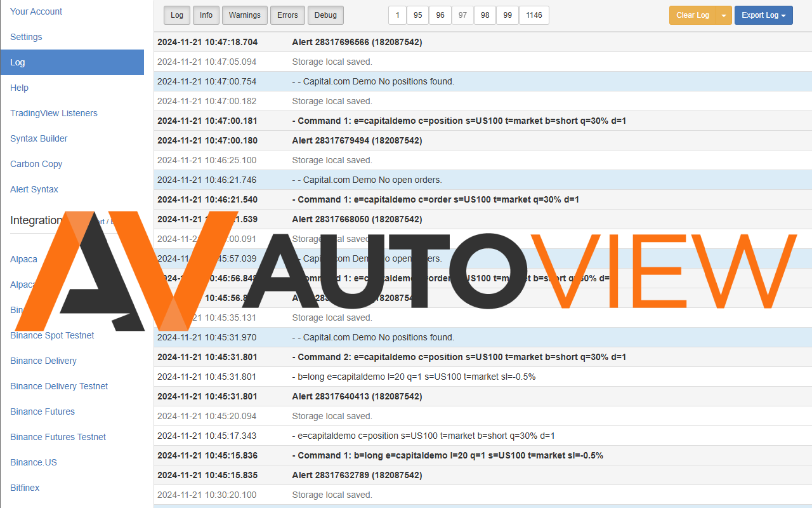Toggle the Debug log filter

click(325, 15)
